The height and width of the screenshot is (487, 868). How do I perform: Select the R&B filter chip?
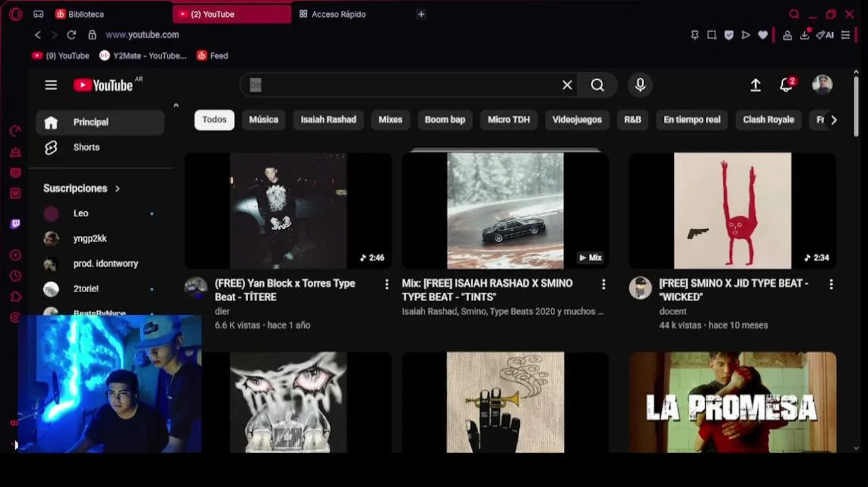[x=633, y=119]
